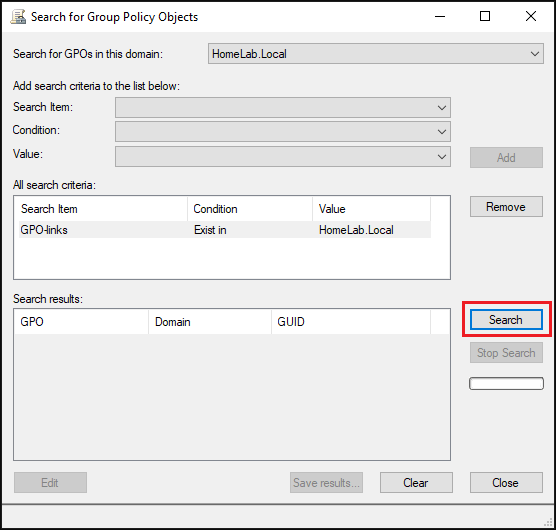Sort results by GPO column header
This screenshot has width=556, height=530.
[82, 322]
